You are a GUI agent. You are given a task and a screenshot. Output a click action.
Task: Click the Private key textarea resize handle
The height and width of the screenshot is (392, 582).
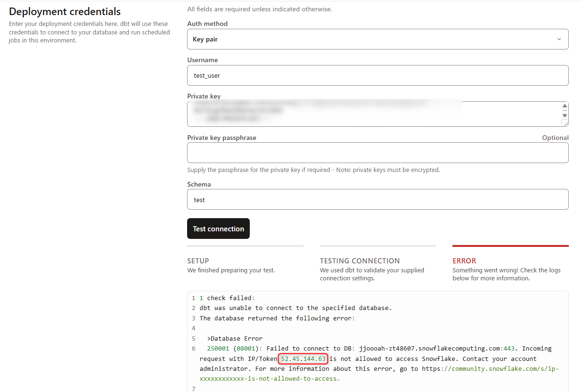[x=565, y=123]
